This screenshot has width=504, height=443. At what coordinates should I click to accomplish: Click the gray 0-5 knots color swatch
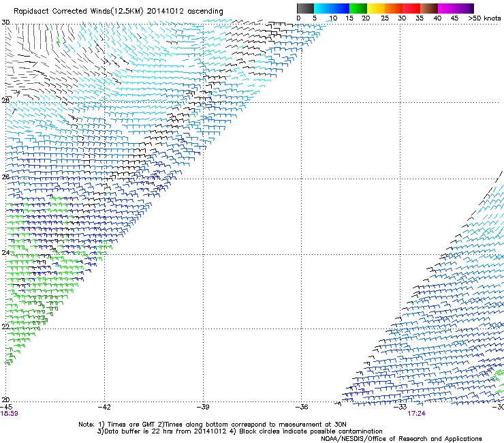(305, 8)
